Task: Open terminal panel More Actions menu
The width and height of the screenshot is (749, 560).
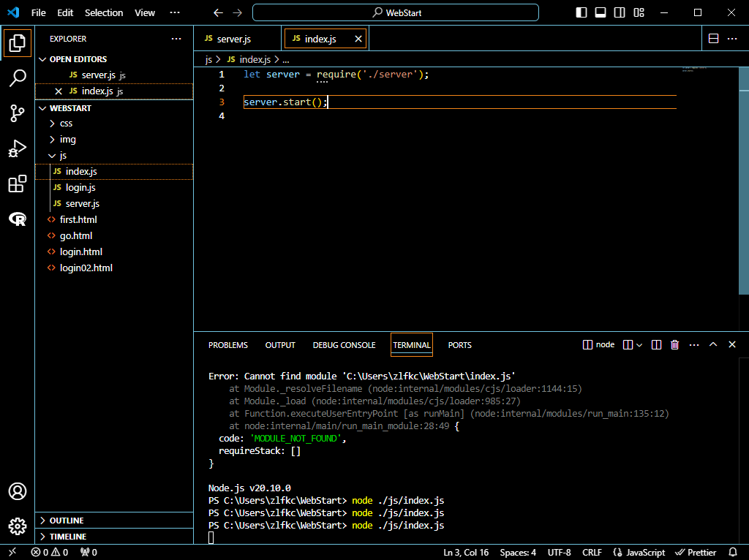Action: pyautogui.click(x=694, y=344)
